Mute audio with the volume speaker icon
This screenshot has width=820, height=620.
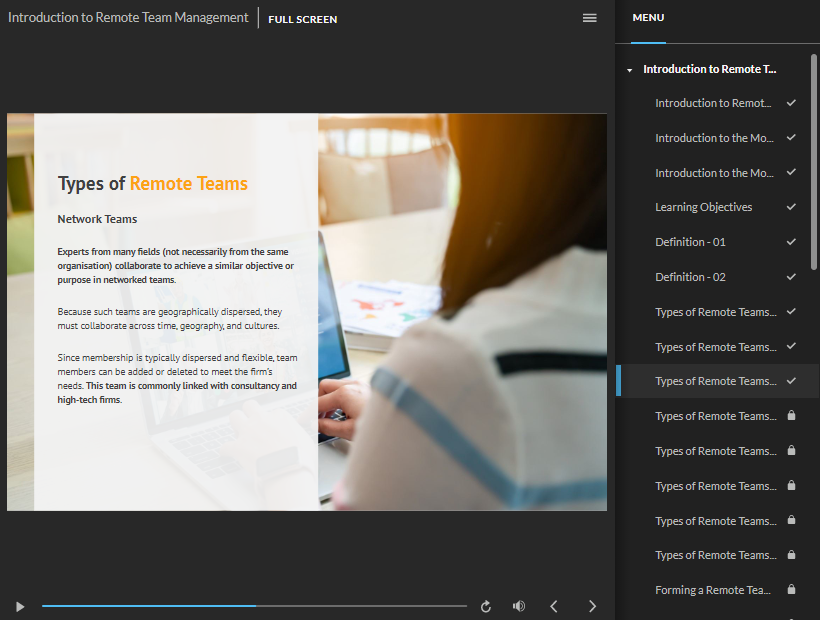point(519,606)
